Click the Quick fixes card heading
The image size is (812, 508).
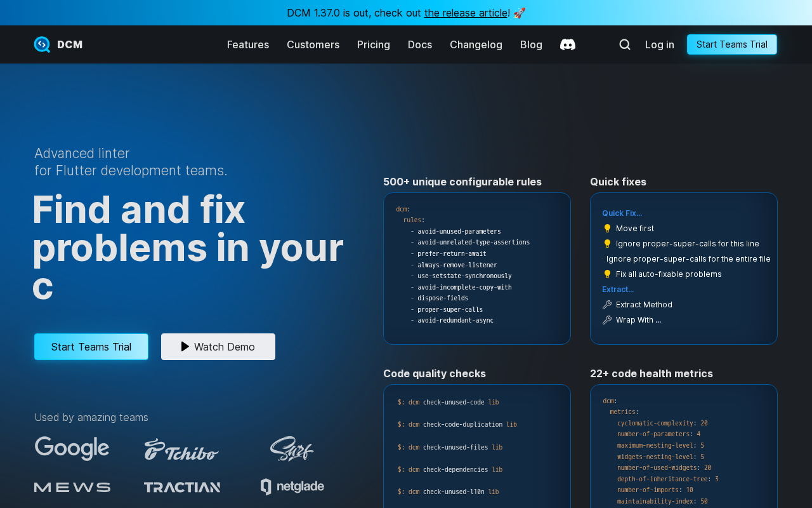[618, 182]
